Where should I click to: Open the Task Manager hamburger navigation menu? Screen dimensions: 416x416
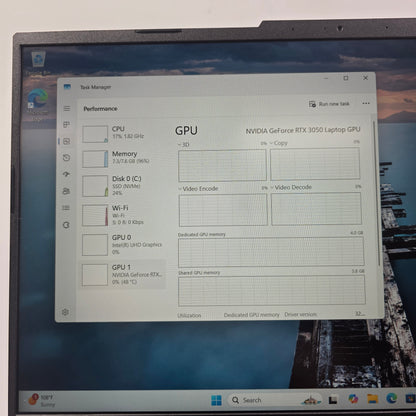[67, 108]
